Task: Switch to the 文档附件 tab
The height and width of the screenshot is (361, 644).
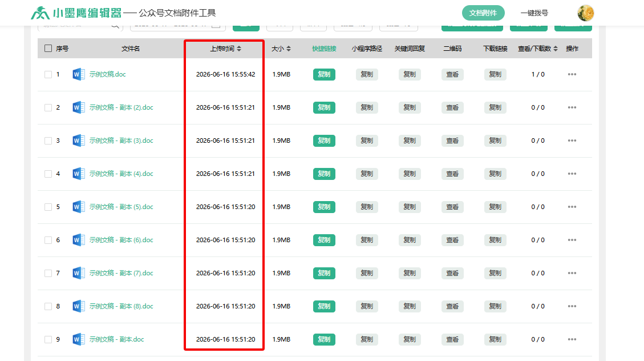Action: [x=483, y=13]
